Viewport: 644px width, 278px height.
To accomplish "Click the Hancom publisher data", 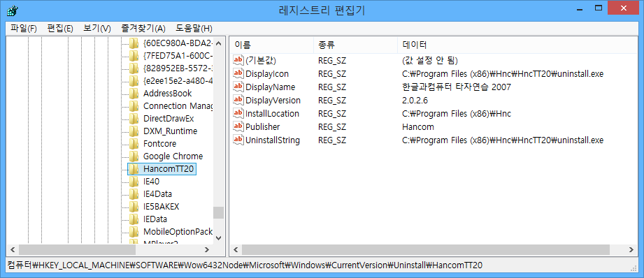I will [418, 126].
